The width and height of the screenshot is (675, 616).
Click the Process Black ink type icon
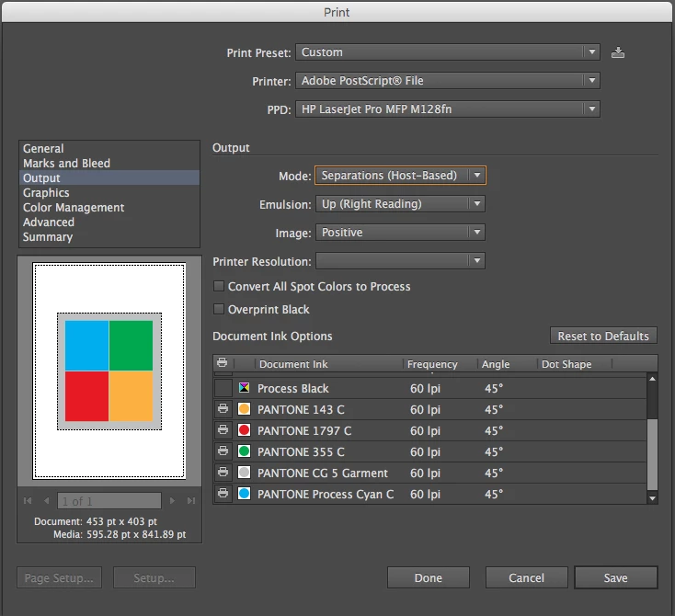pyautogui.click(x=244, y=388)
